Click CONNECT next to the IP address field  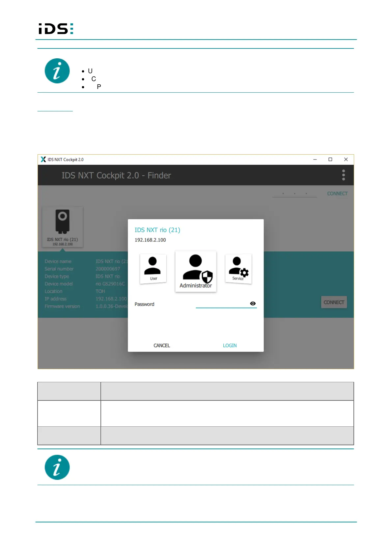point(337,193)
